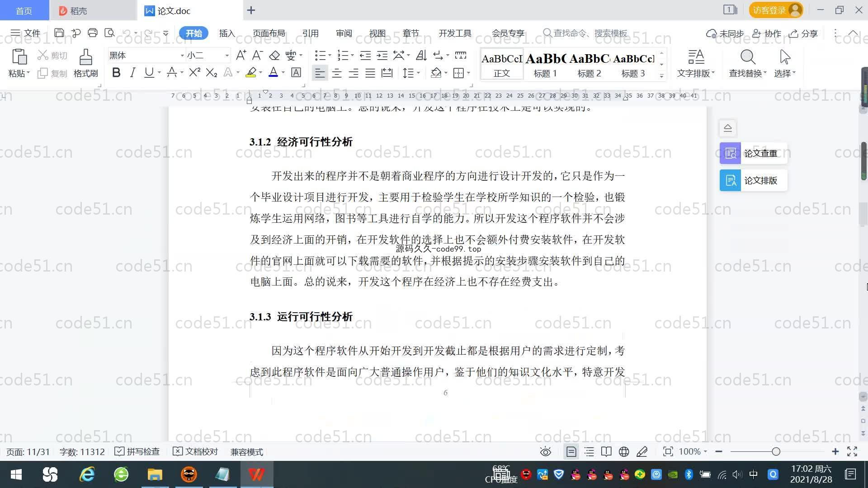The height and width of the screenshot is (488, 868).
Task: Switch to outline view in status bar
Action: click(x=589, y=452)
